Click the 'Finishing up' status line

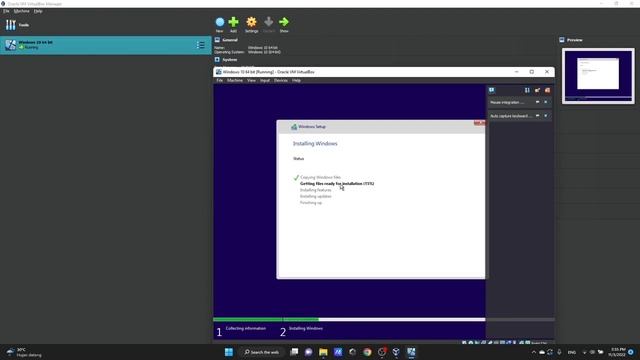point(311,203)
